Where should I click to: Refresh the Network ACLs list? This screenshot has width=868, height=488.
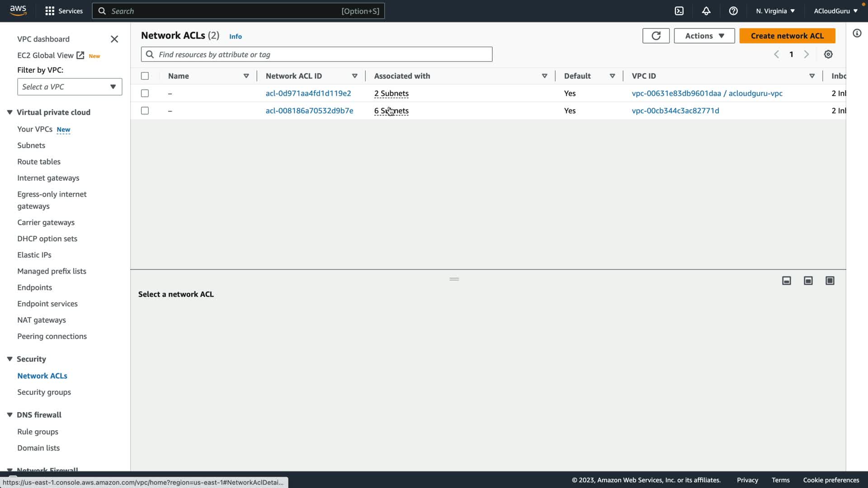pyautogui.click(x=656, y=36)
